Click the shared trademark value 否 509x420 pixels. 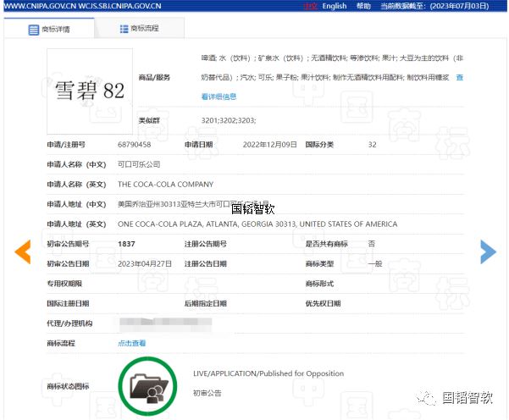coord(372,244)
